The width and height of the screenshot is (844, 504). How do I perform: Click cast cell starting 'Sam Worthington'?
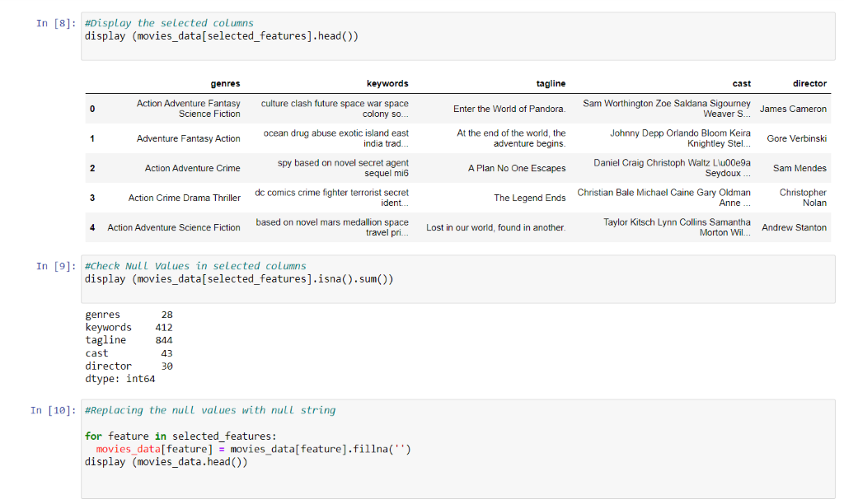(x=666, y=109)
